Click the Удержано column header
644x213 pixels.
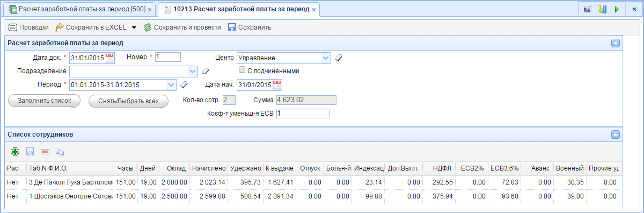pyautogui.click(x=246, y=168)
